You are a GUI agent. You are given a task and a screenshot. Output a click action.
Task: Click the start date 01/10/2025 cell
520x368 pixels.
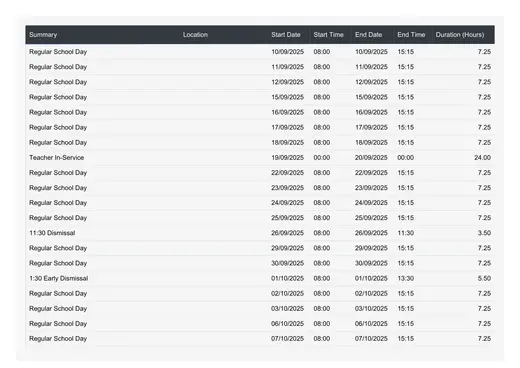287,278
